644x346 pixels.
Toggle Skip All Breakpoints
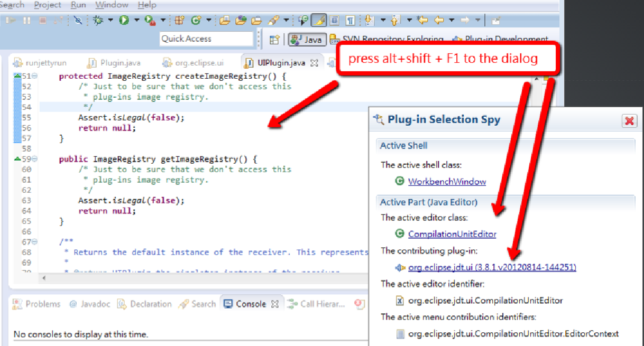[x=78, y=21]
